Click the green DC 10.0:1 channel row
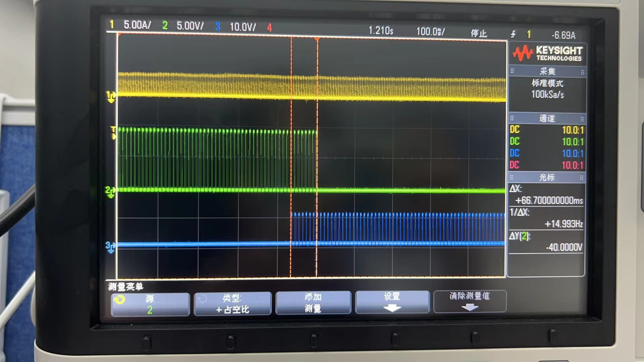Viewport: 644px width, 362px height. 547,142
